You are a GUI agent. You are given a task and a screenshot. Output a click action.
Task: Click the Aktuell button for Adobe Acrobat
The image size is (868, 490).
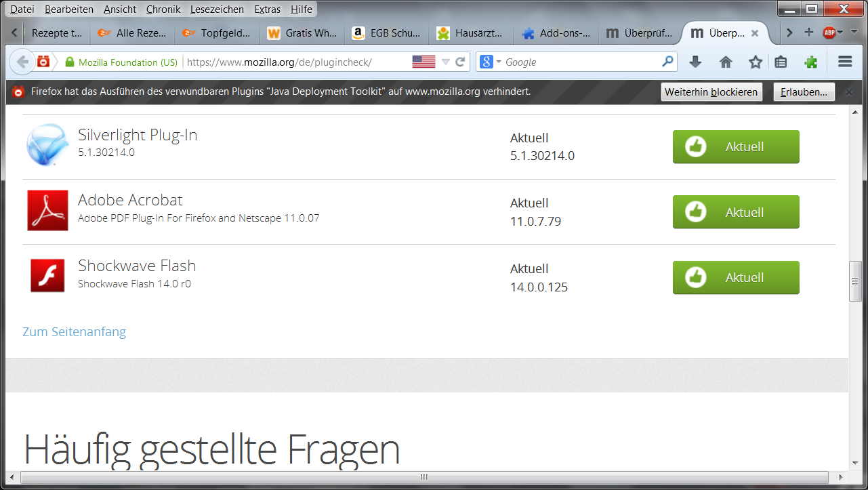click(x=736, y=212)
